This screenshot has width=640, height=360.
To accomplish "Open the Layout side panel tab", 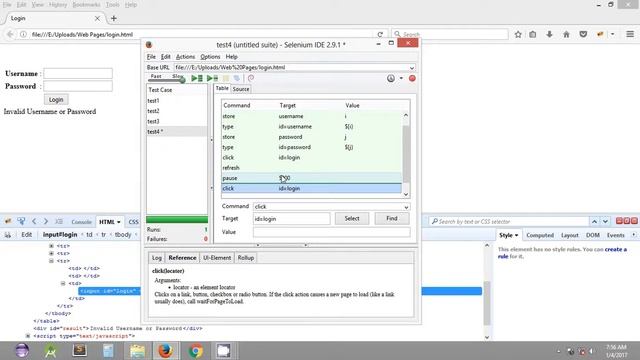I will [569, 236].
